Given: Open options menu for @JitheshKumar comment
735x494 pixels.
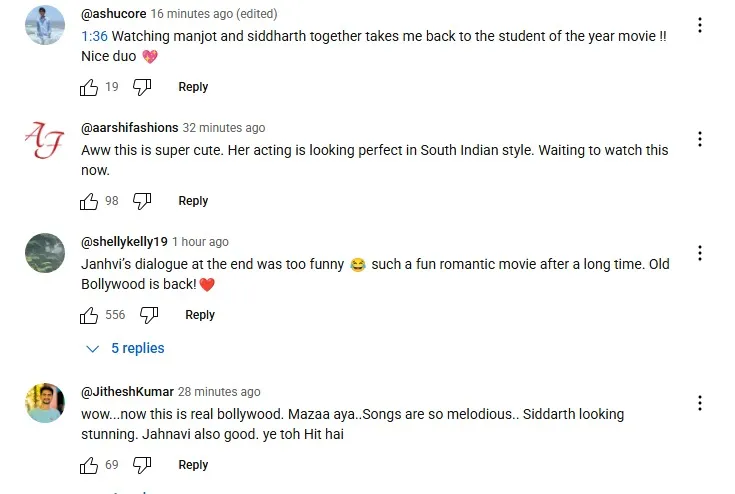Looking at the screenshot, I should pos(699,403).
